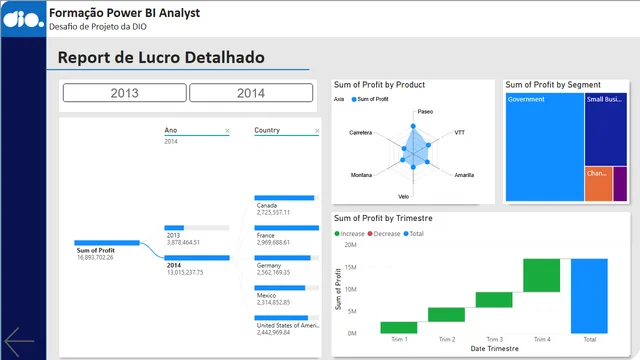The width and height of the screenshot is (640, 360).
Task: Click the Paseo point on radar chart
Action: tap(413, 126)
